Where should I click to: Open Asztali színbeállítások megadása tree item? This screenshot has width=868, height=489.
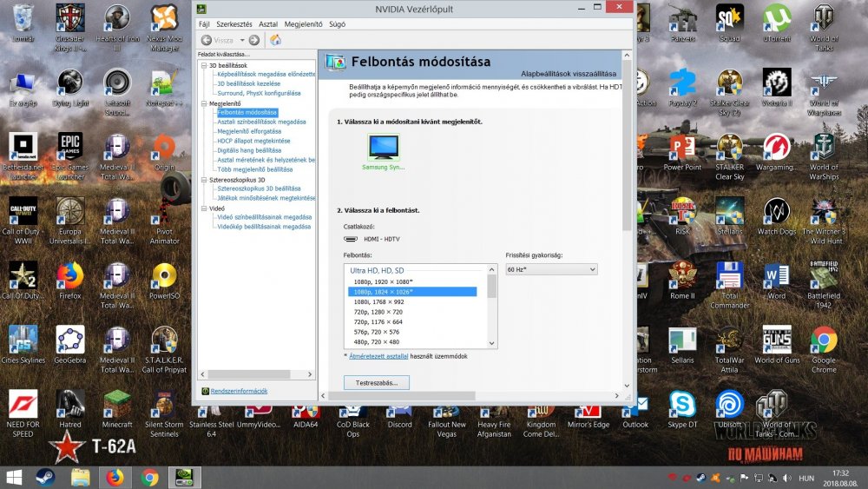[261, 122]
